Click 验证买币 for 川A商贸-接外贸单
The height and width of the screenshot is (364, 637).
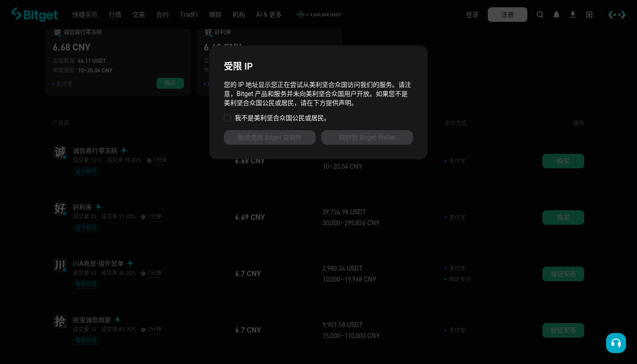563,274
